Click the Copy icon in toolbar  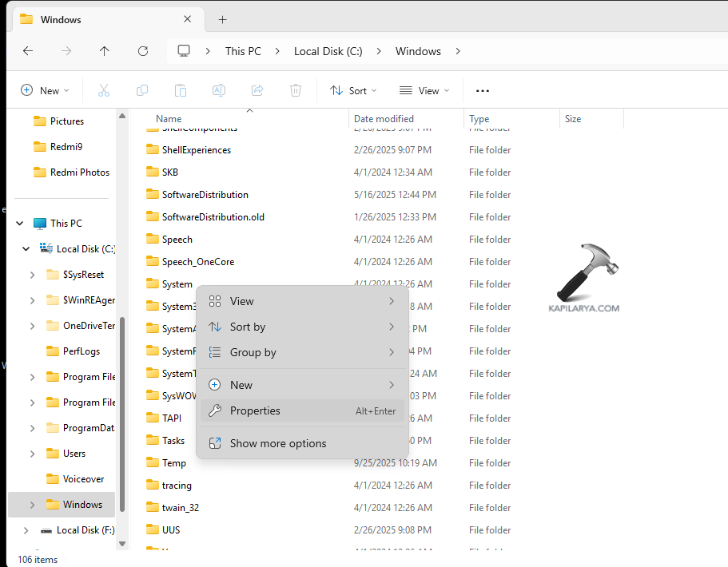(142, 91)
